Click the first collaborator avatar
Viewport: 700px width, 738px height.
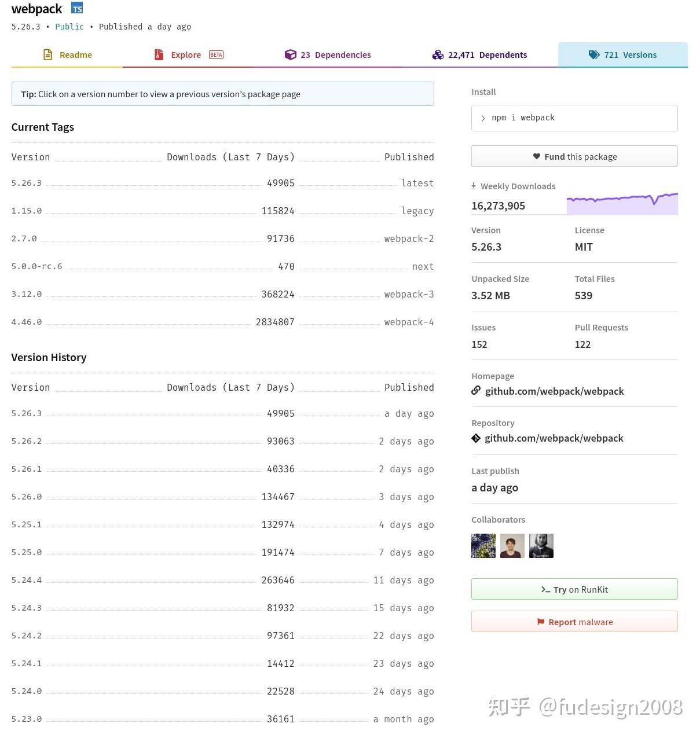[x=483, y=546]
